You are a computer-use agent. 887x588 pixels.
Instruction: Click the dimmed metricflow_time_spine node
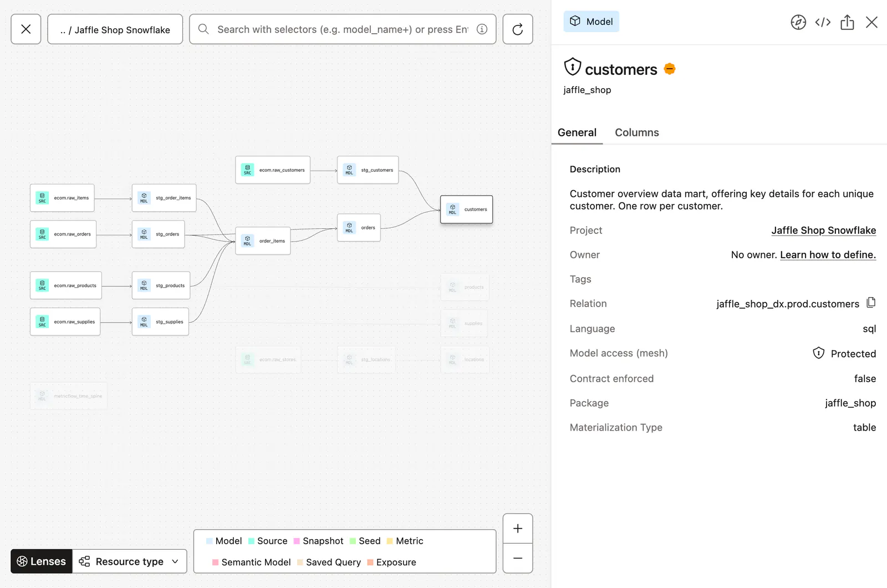[69, 396]
